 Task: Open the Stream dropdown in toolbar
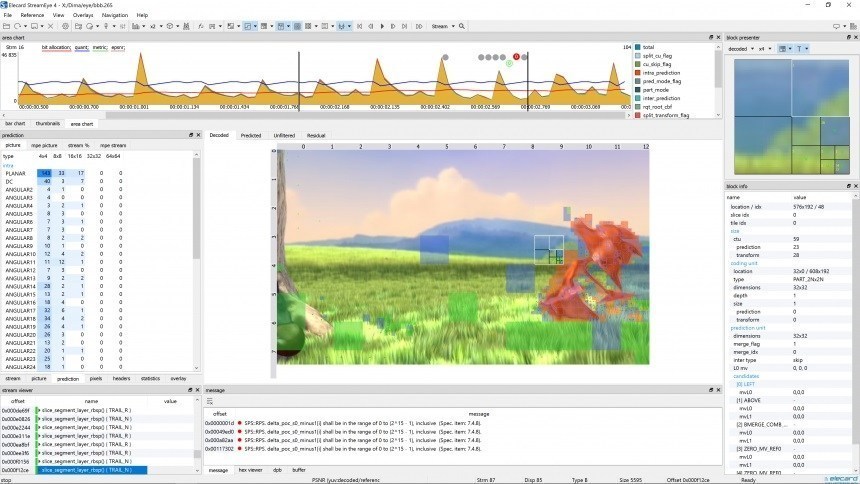[443, 26]
